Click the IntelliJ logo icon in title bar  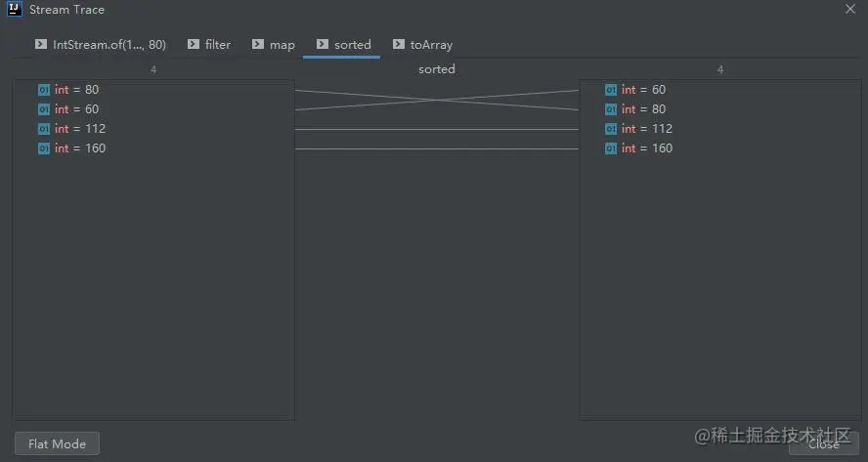pos(15,9)
